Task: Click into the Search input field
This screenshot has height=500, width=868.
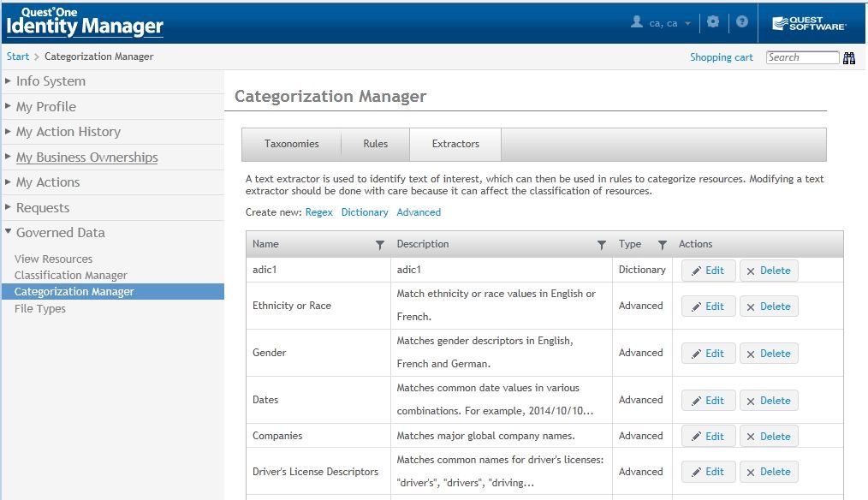Action: coord(802,57)
